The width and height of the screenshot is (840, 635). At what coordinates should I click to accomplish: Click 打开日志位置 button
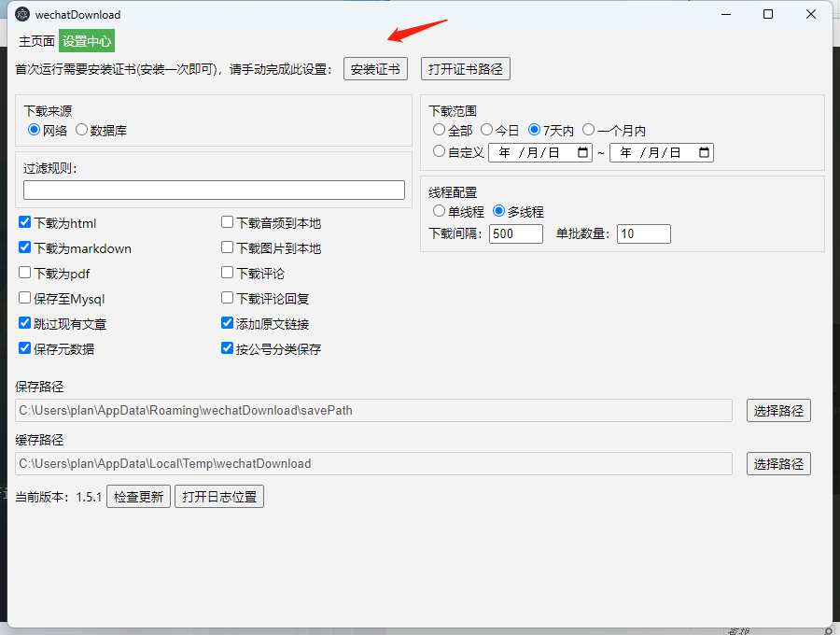(x=219, y=497)
